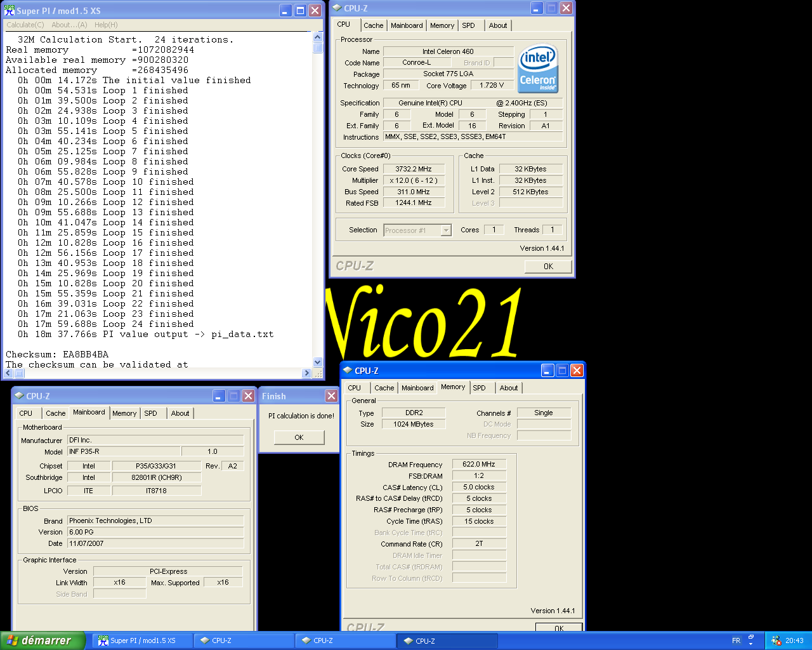Click processor name field Intel Celeron 460

click(448, 51)
